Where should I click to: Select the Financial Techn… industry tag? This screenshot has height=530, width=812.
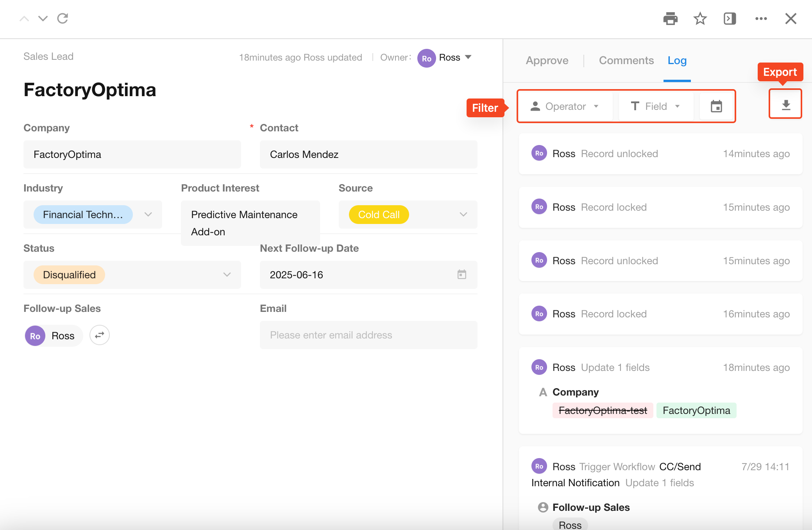coord(83,215)
